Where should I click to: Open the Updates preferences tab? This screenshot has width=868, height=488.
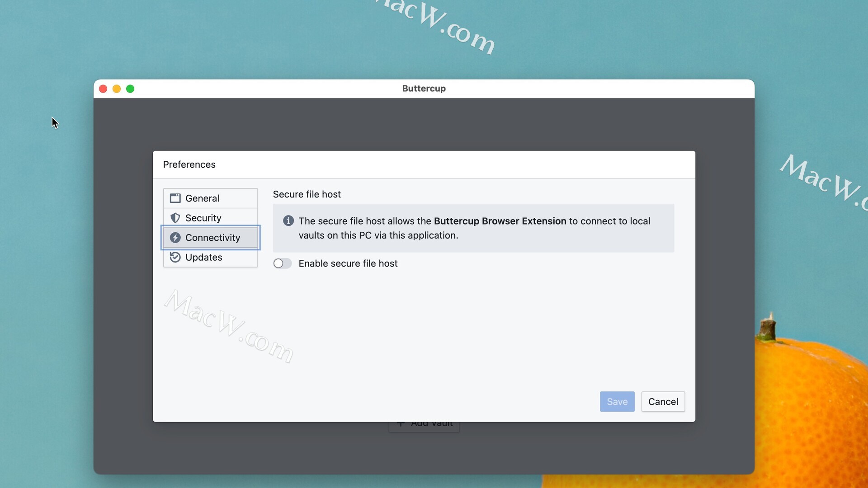tap(211, 257)
